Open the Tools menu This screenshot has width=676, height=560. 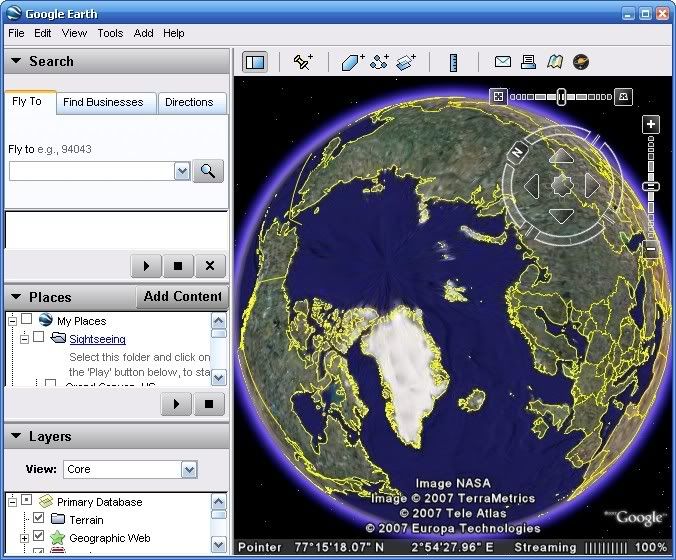tap(110, 33)
